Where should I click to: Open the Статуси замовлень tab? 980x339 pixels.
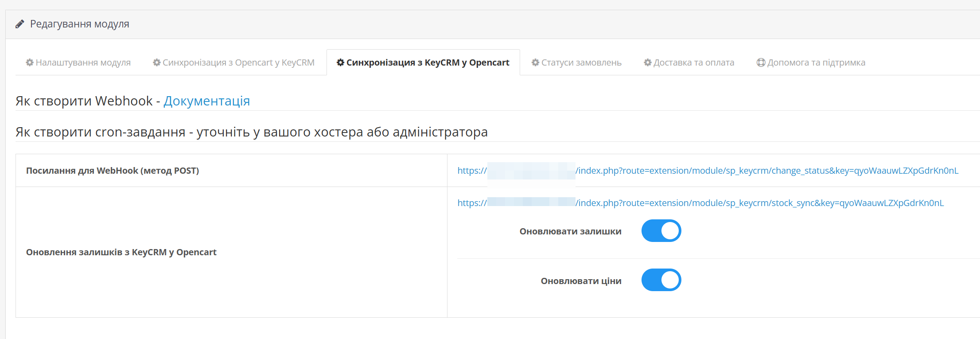click(x=576, y=62)
